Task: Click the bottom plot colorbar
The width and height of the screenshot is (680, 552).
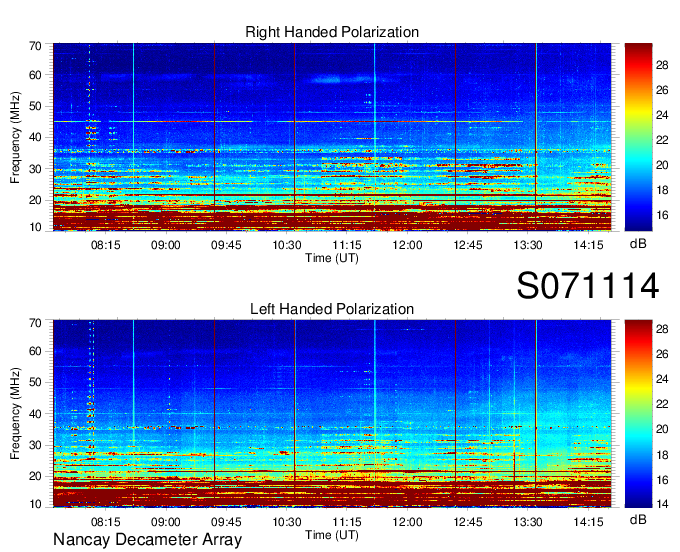Action: [x=638, y=414]
